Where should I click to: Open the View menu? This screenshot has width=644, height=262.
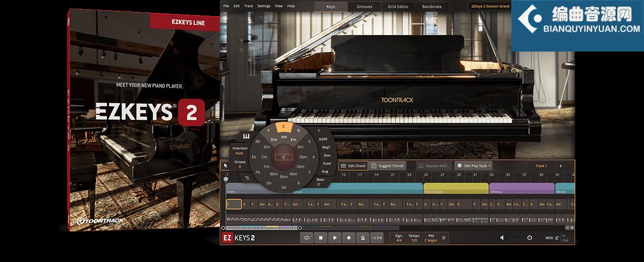click(279, 5)
